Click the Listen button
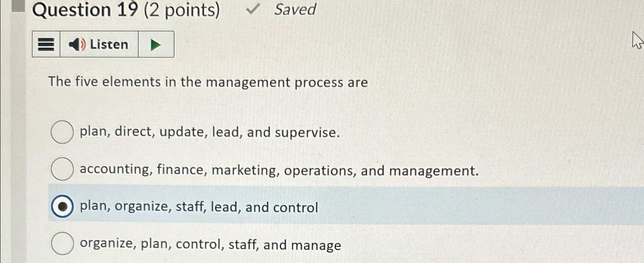Viewport: 644px width, 263px height. pos(99,44)
